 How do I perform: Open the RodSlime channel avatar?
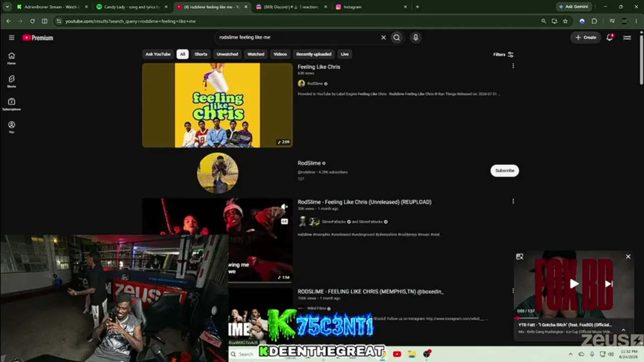pos(217,173)
